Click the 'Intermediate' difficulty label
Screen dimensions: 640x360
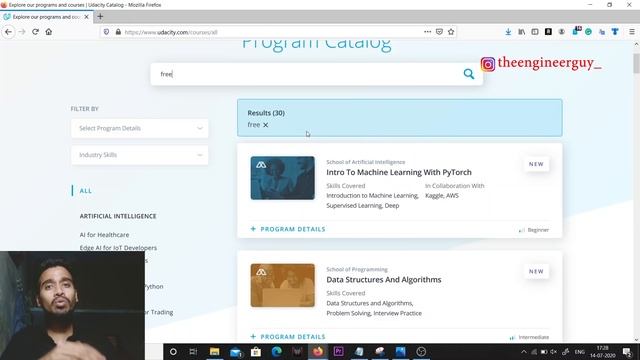pos(533,337)
